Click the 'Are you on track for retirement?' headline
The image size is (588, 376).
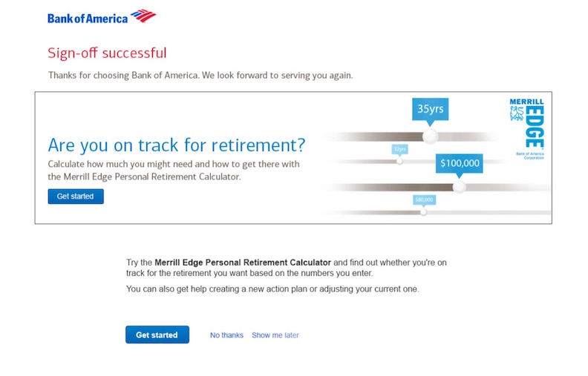[177, 145]
